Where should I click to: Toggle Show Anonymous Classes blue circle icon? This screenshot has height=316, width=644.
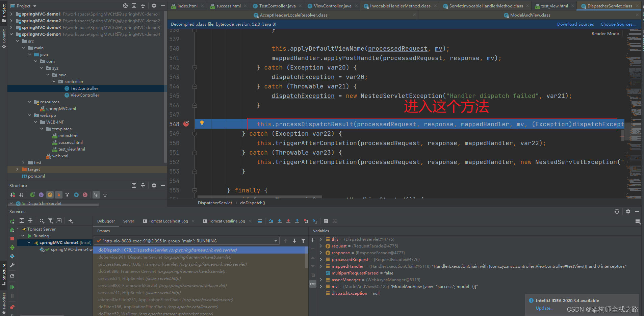click(76, 195)
